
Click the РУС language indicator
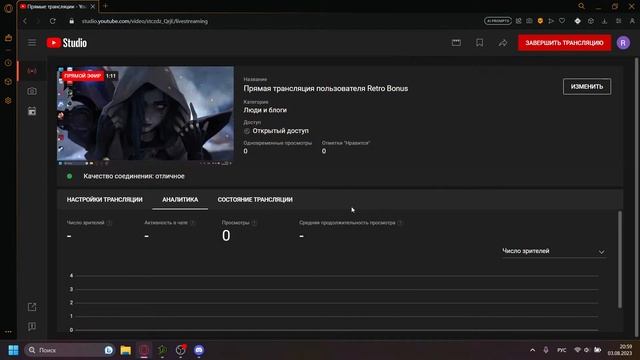562,350
